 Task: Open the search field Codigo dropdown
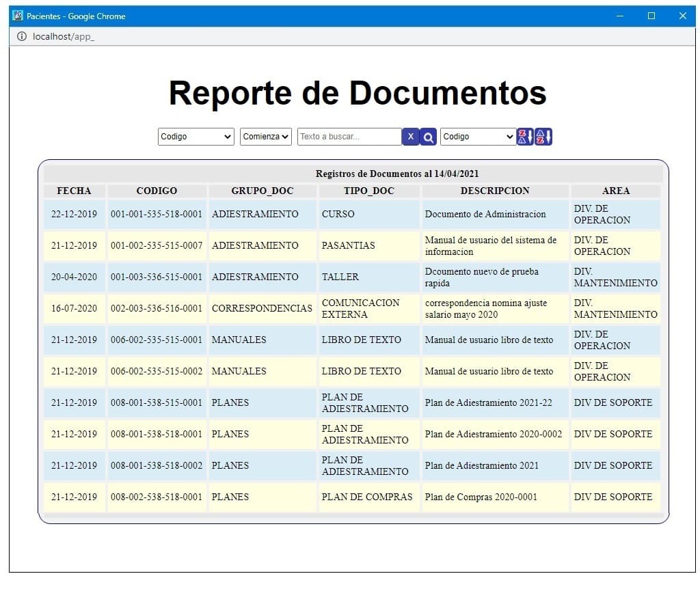196,137
